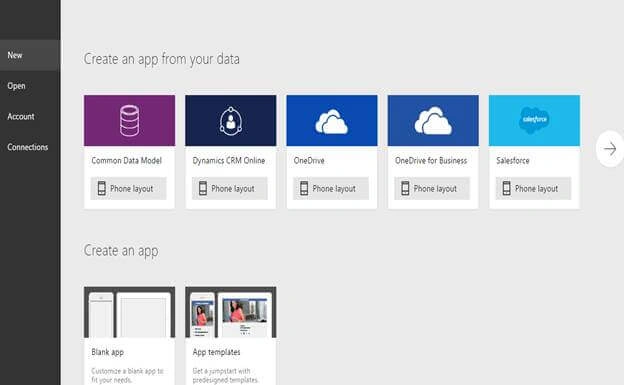Choose Phone layout under Salesforce
Viewport: 624px width, 385px height.
(533, 188)
